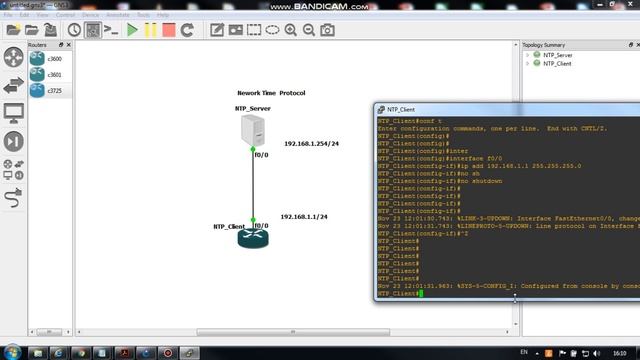The width and height of the screenshot is (640, 360).
Task: Click the Bandicam recorder taskbar icon
Action: [168, 353]
